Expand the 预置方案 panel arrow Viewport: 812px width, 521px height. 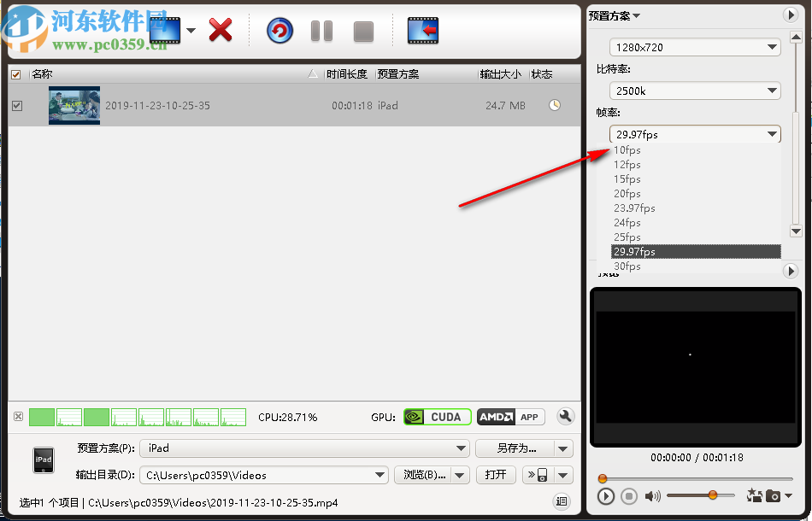tap(791, 15)
